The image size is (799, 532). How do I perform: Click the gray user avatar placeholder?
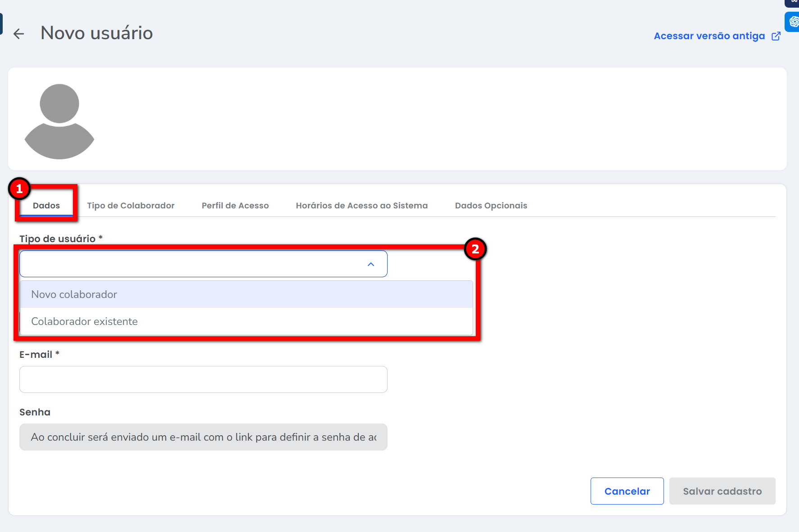pos(59,121)
